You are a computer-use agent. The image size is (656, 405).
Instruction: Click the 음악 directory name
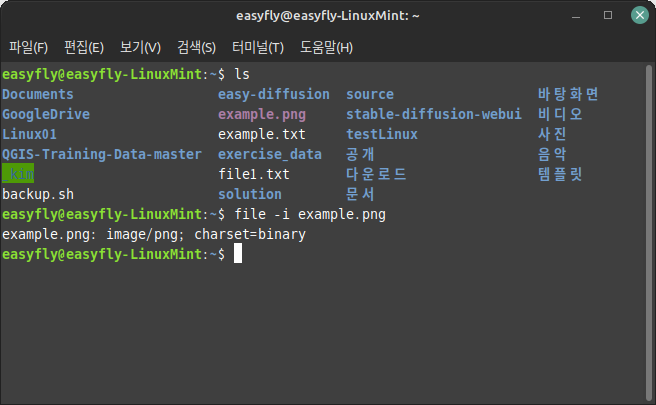[552, 154]
